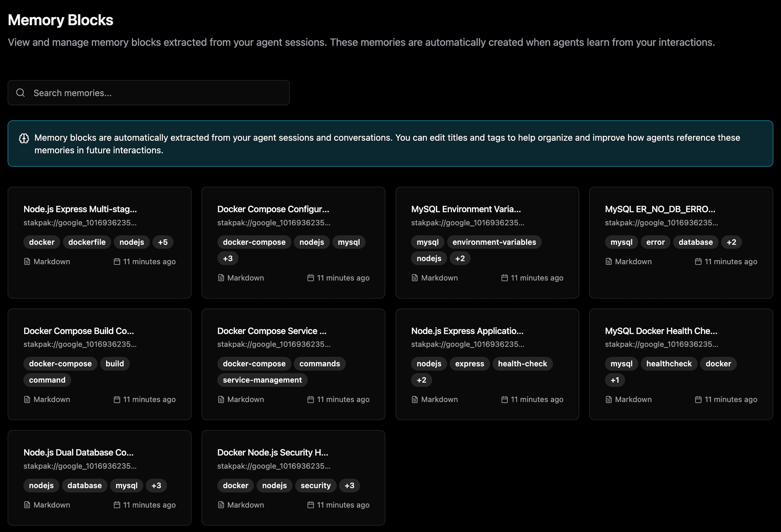The height and width of the screenshot is (532, 781).
Task: Click Markdown file icon on MySQL Docker Health Check card
Action: (x=608, y=399)
